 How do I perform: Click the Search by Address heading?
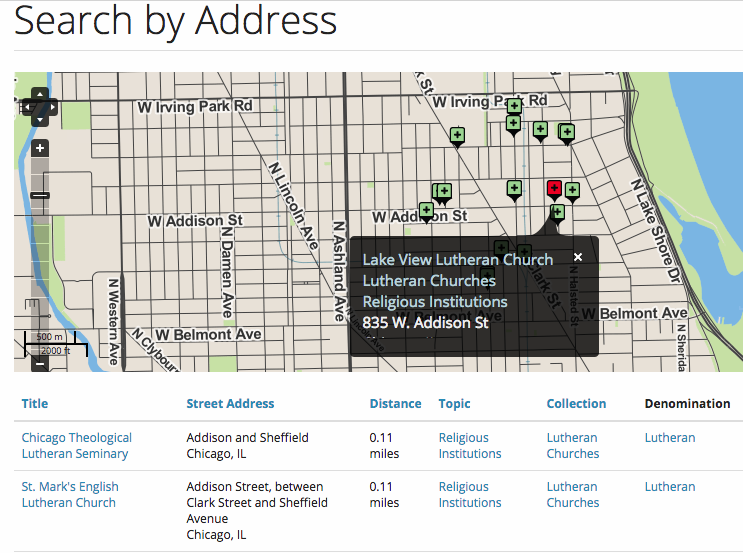(175, 21)
